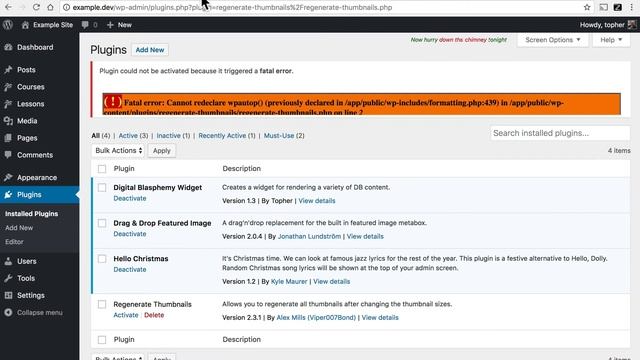This screenshot has height=360, width=640.
Task: Click Apply next to top Bulk Actions
Action: click(x=162, y=151)
